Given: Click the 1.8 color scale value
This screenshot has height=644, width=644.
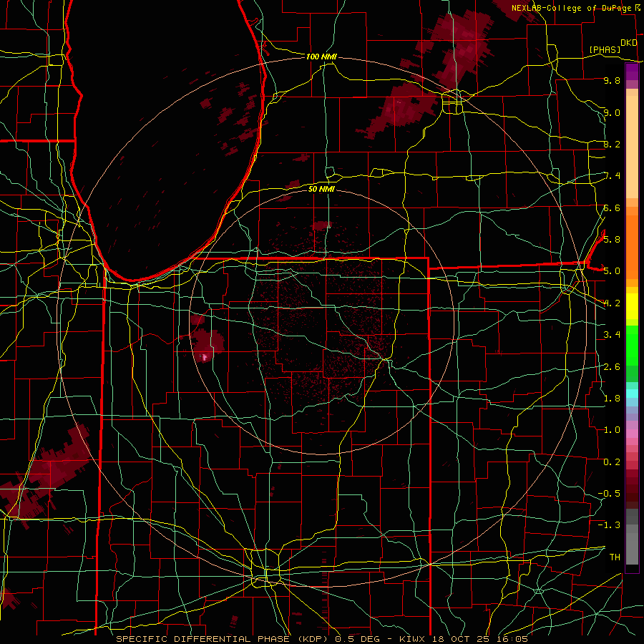Looking at the screenshot, I should [612, 398].
